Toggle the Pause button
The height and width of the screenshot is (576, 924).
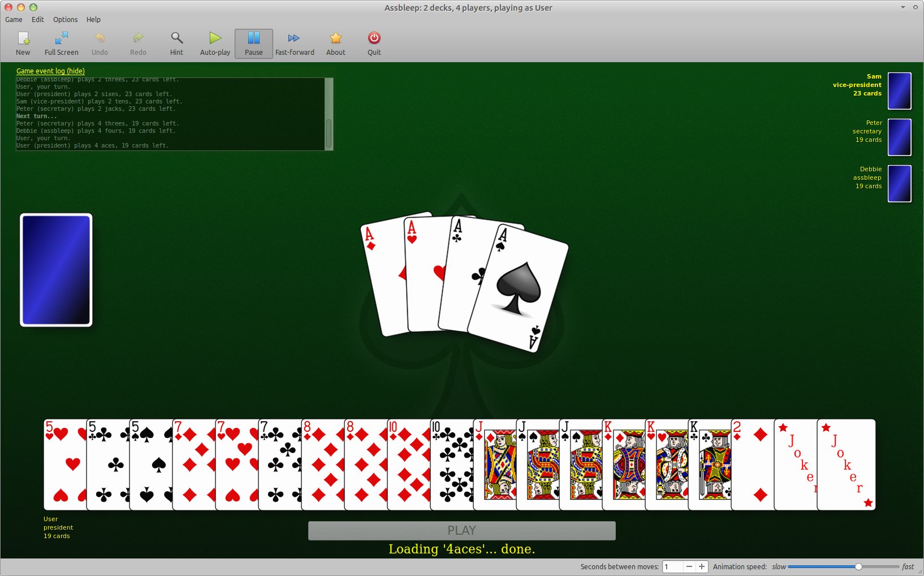tap(254, 44)
